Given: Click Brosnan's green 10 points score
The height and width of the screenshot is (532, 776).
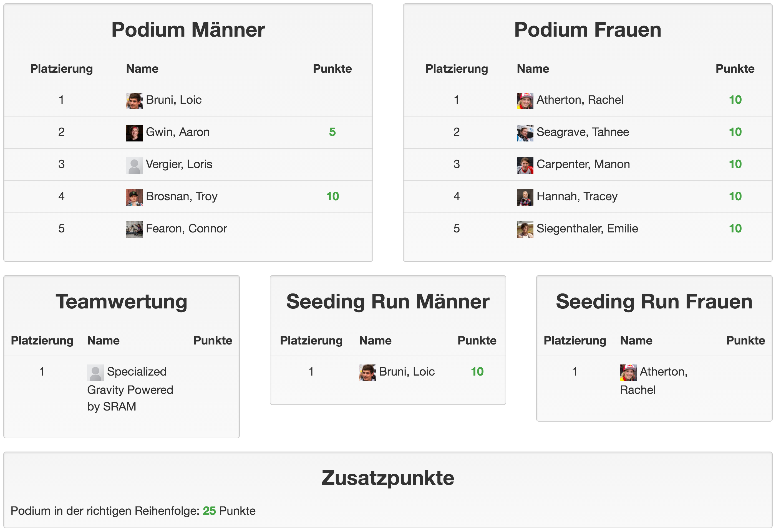Looking at the screenshot, I should (x=332, y=196).
